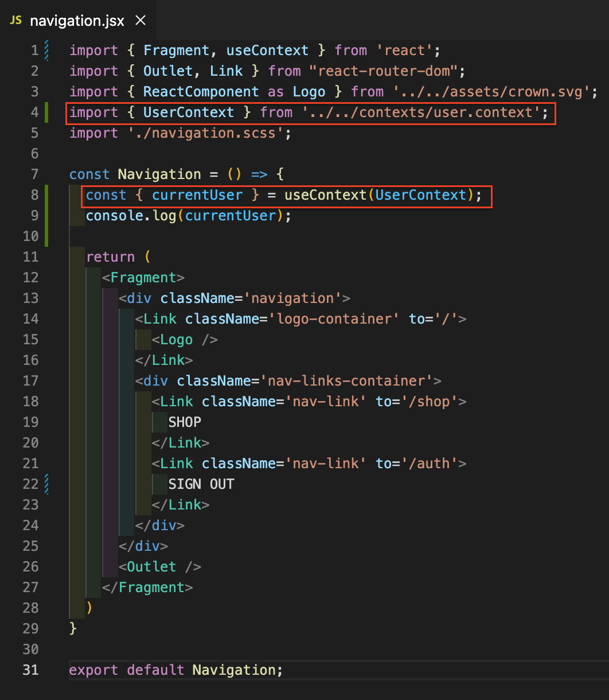Click line number 4 in gutter

tap(34, 112)
